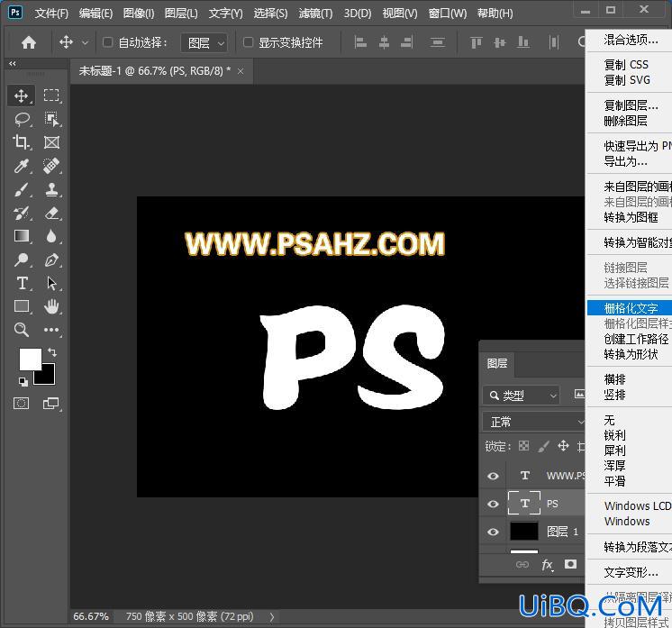Click the 66.67% zoom field in status bar
Image resolution: width=672 pixels, height=628 pixels.
pyautogui.click(x=91, y=616)
